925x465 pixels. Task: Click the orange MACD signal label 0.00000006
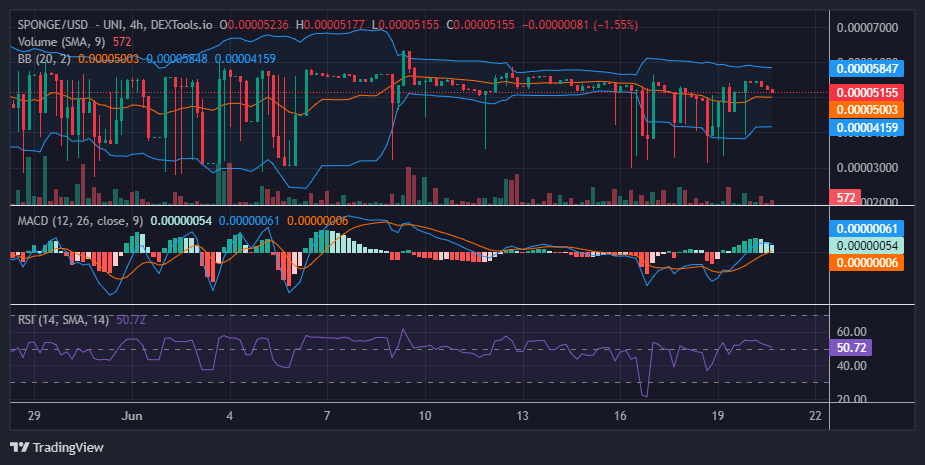[x=866, y=263]
